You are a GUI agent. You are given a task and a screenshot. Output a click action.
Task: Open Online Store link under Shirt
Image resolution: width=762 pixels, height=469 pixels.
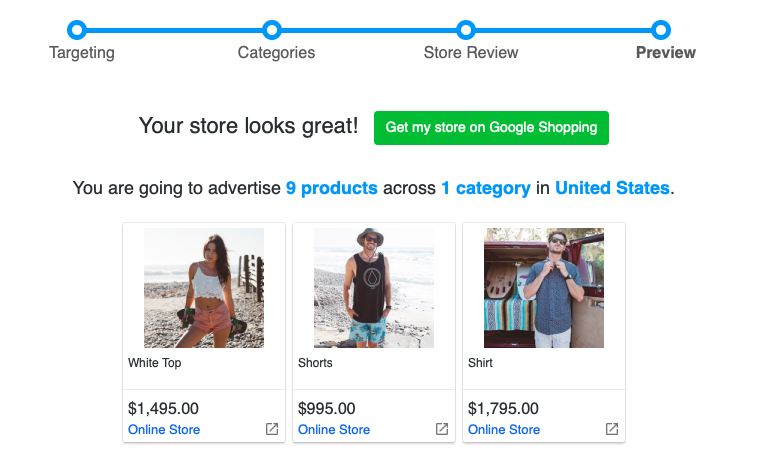pyautogui.click(x=504, y=430)
